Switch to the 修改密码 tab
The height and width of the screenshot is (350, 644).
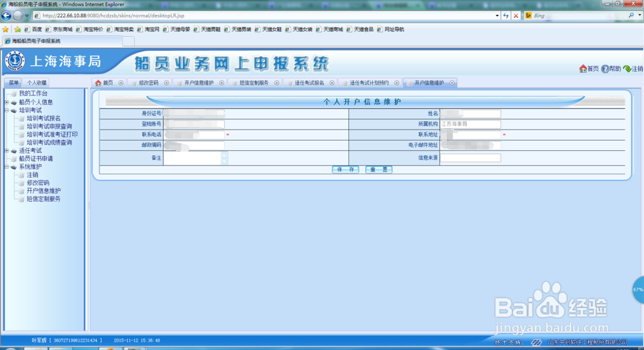[x=148, y=83]
